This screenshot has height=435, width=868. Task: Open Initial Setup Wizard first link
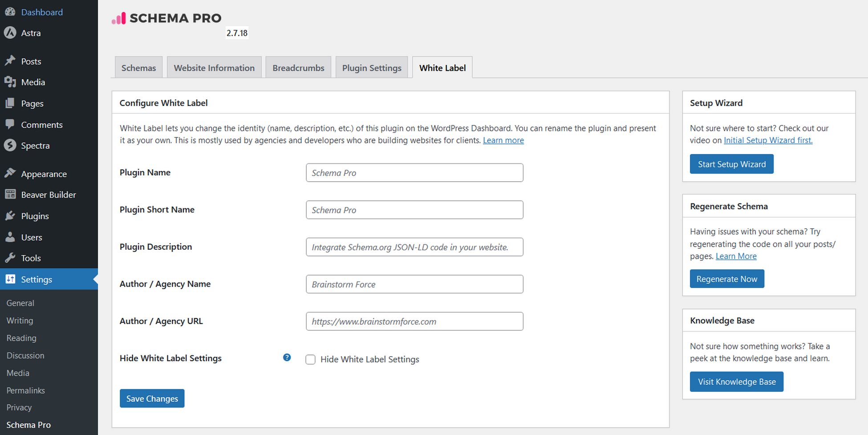tap(768, 140)
